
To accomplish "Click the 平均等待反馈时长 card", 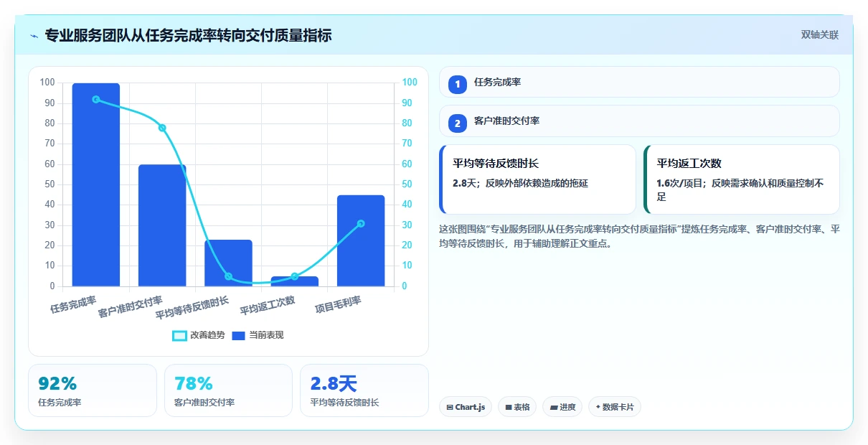I will (538, 179).
